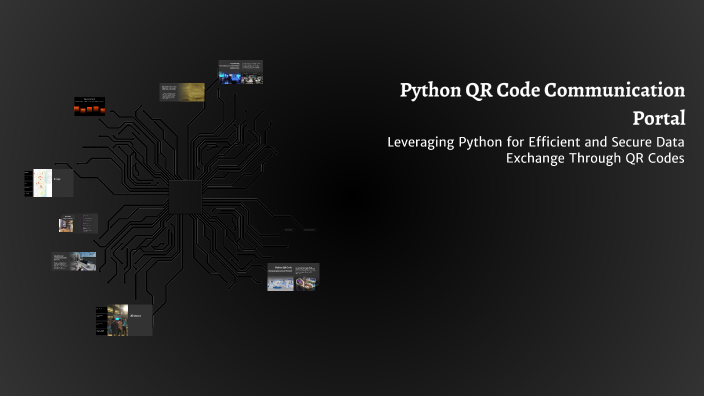Open the slide thumbnail showing people standing at an event
This screenshot has height=396, width=704.
[124, 321]
